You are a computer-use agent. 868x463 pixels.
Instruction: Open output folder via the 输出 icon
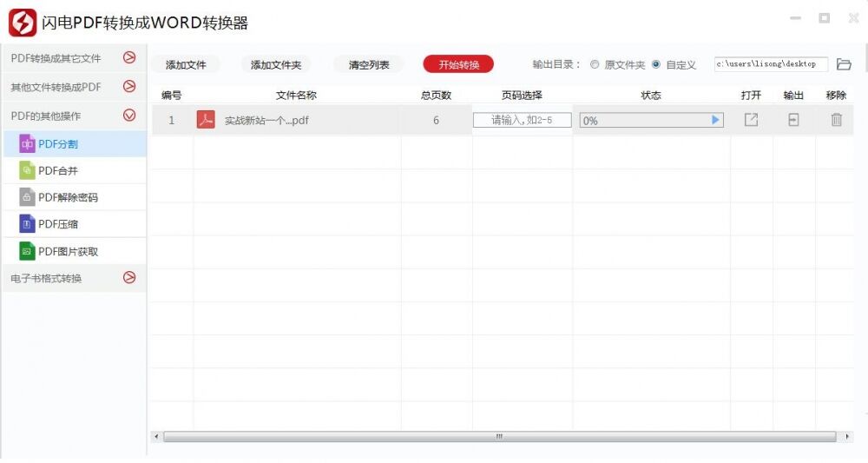793,120
